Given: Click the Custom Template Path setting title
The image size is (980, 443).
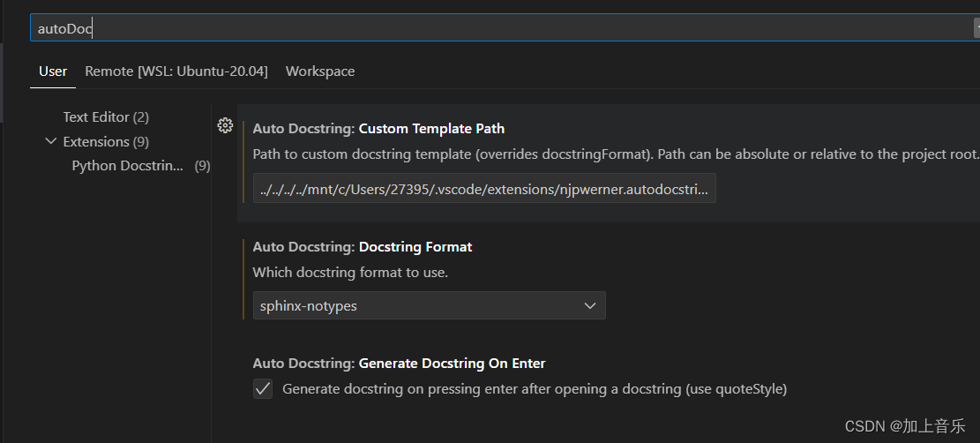Looking at the screenshot, I should (378, 129).
